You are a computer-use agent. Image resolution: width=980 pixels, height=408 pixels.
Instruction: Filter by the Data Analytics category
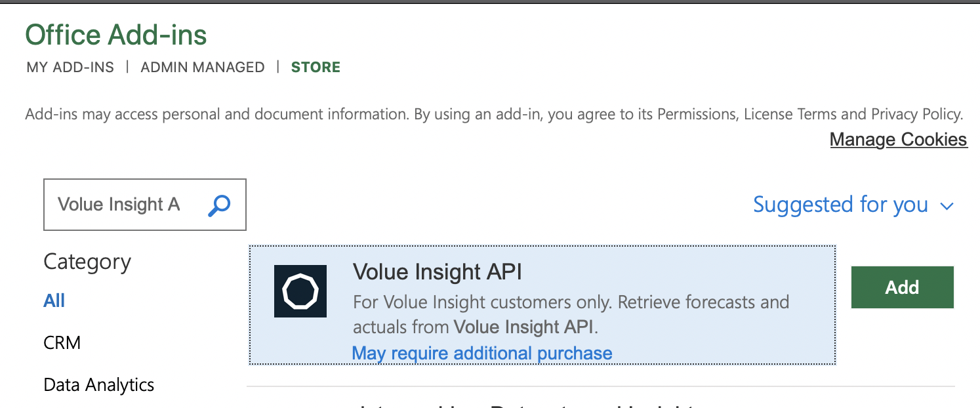[x=99, y=384]
